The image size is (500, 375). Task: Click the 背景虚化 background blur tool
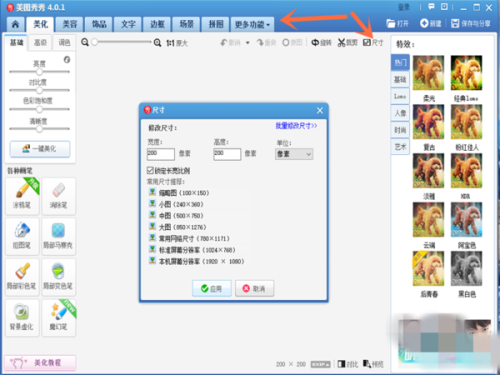click(23, 318)
